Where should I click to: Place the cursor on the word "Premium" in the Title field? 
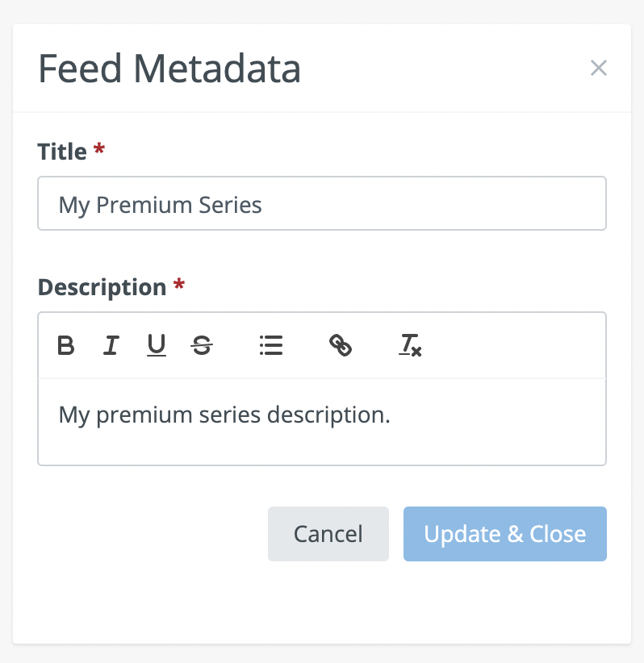click(x=134, y=205)
